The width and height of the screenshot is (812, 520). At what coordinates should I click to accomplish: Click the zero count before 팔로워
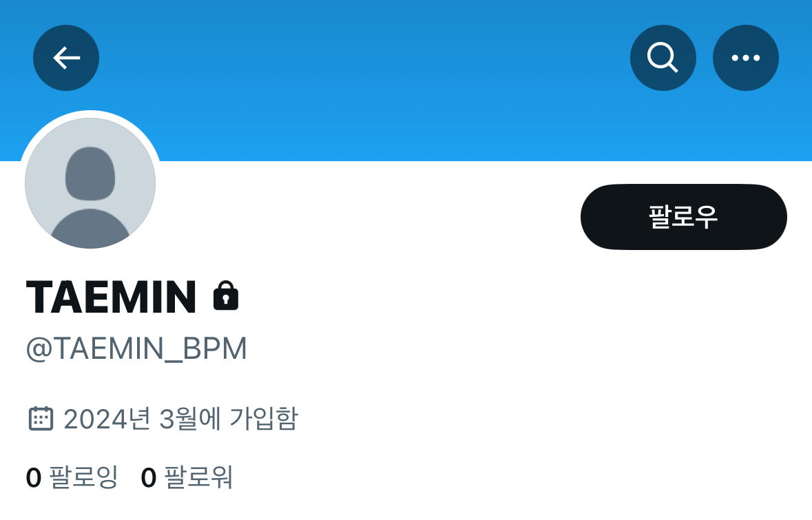click(x=149, y=477)
